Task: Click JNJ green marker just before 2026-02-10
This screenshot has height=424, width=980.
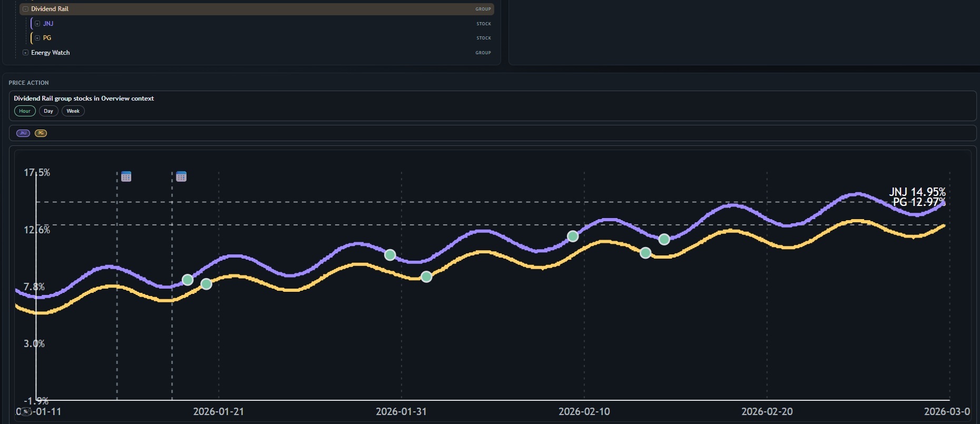Action: pos(573,236)
